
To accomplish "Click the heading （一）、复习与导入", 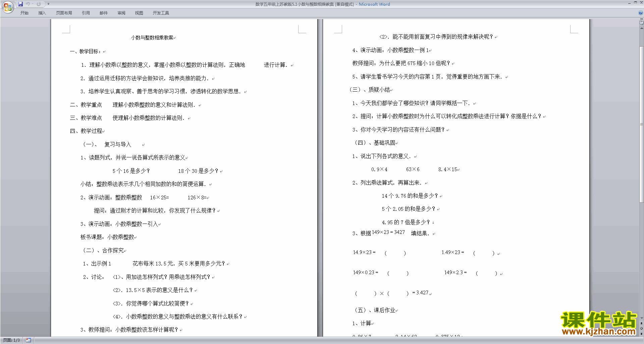I will coord(107,144).
